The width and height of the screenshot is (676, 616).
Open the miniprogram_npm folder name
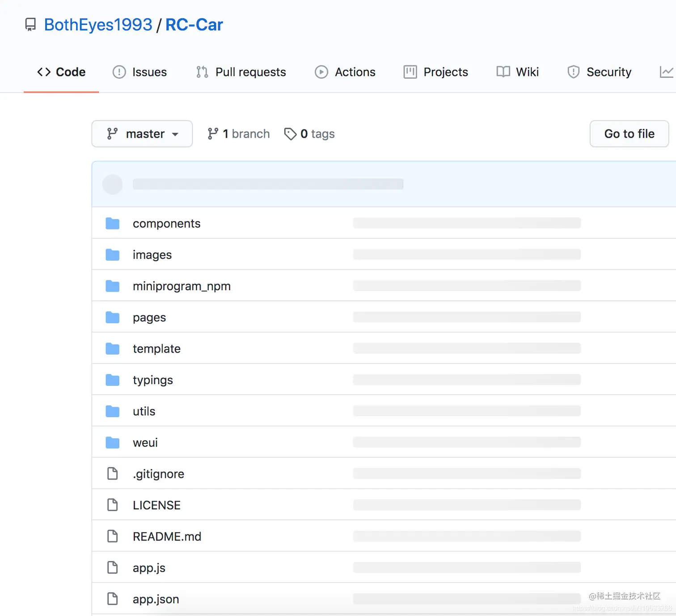coord(182,286)
